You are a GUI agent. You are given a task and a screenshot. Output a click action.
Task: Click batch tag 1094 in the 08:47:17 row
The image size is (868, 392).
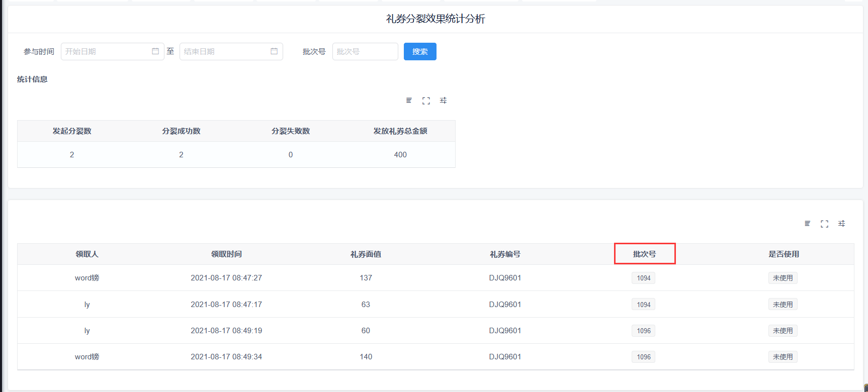pos(643,305)
